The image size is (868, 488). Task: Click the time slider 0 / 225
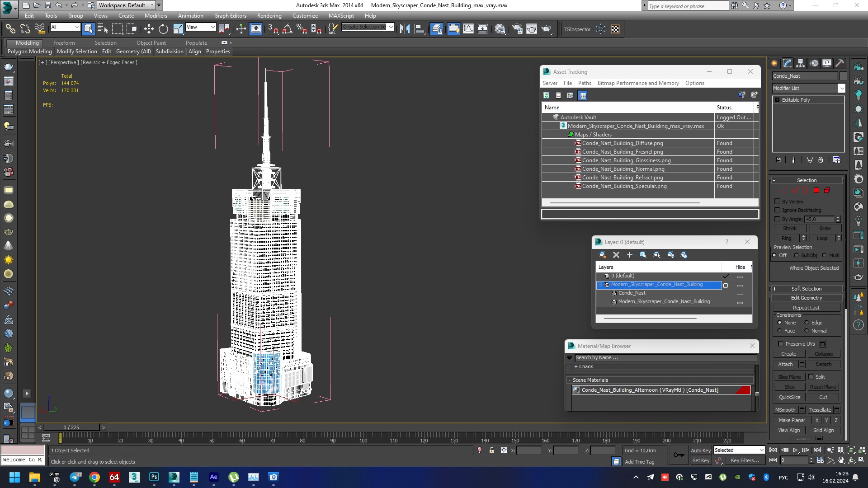pyautogui.click(x=71, y=427)
